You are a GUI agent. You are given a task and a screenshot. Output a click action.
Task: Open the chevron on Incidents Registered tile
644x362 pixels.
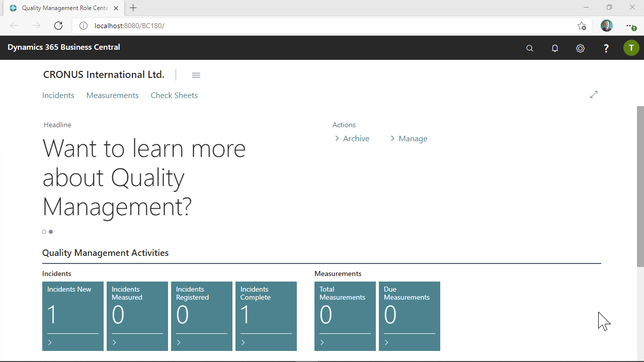pyautogui.click(x=179, y=343)
